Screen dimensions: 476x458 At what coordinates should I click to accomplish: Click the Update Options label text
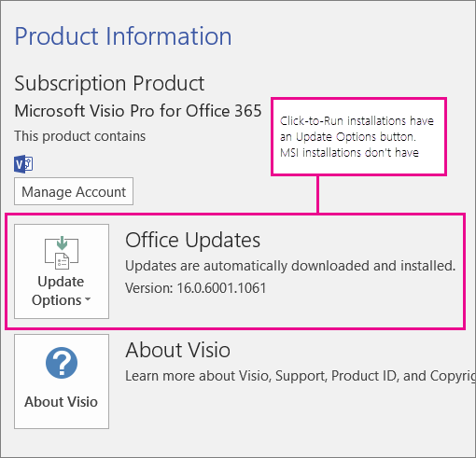click(x=61, y=291)
